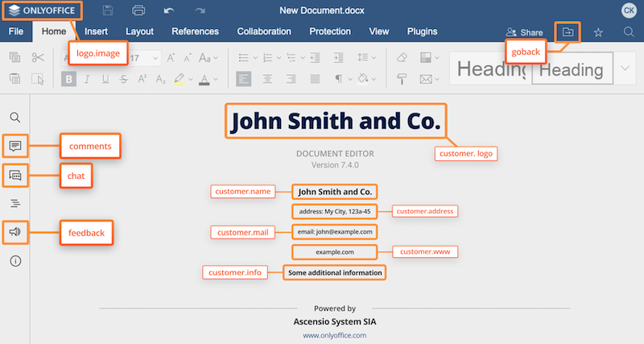644x344 pixels.
Task: Open the Comments panel in left sidebar
Action: click(14, 146)
